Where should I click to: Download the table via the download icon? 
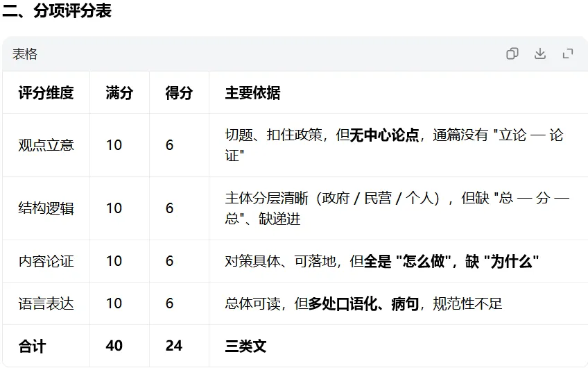click(540, 53)
